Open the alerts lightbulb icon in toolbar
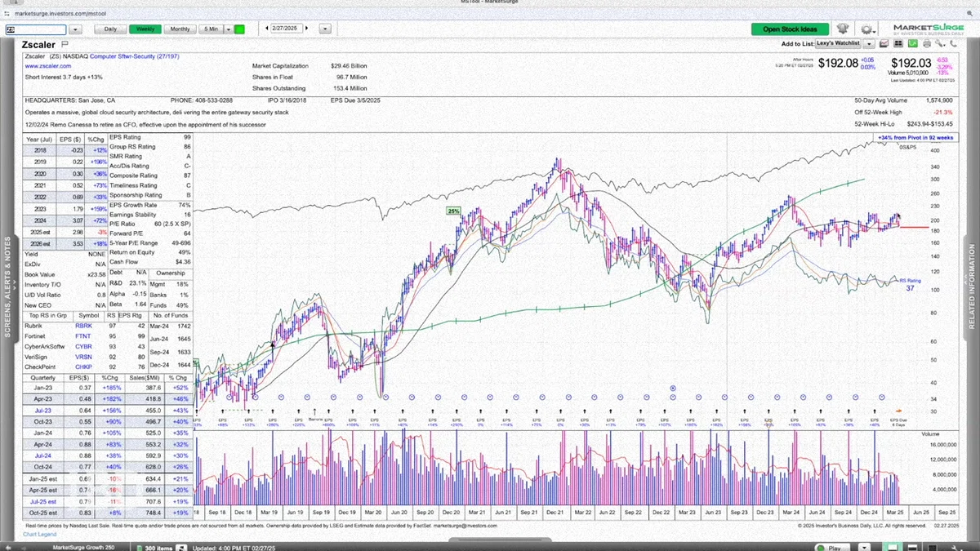This screenshot has height=551, width=980. 842,29
